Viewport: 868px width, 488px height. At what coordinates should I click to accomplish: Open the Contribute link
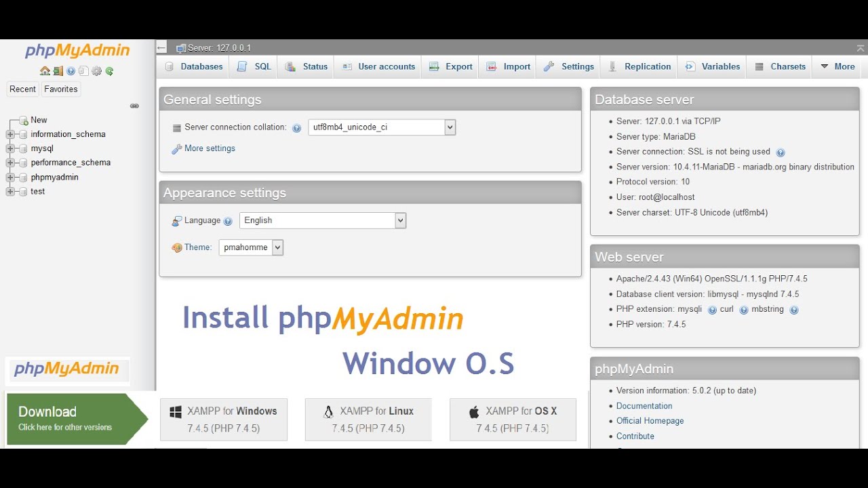coord(635,436)
